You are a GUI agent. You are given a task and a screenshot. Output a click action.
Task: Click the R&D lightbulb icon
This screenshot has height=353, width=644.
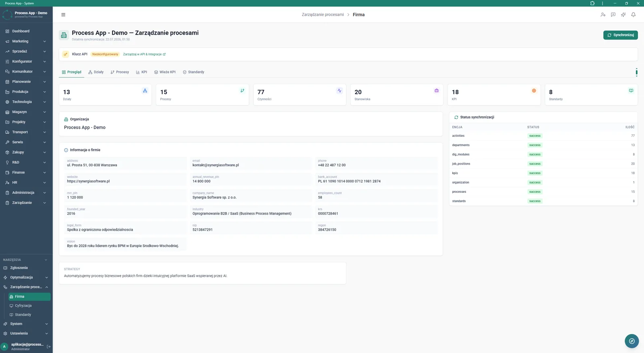tap(7, 163)
